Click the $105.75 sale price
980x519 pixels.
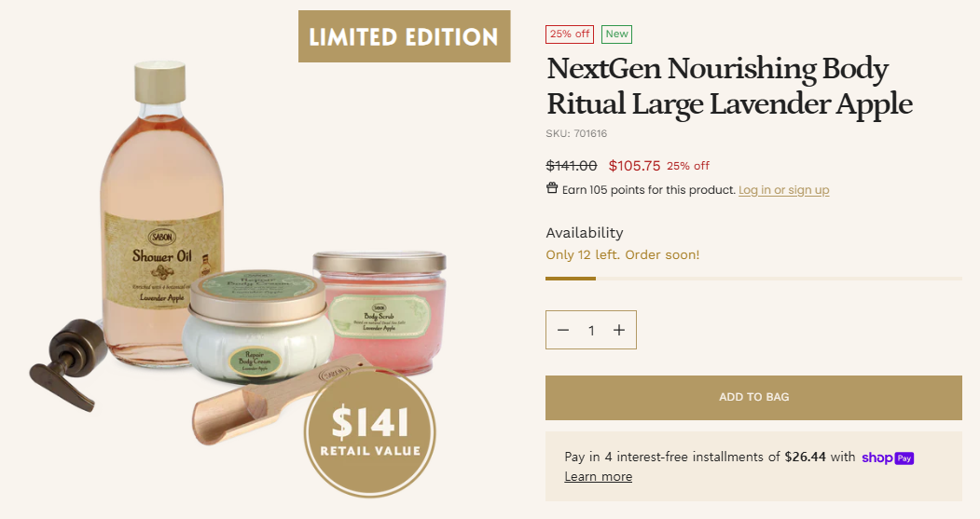634,166
